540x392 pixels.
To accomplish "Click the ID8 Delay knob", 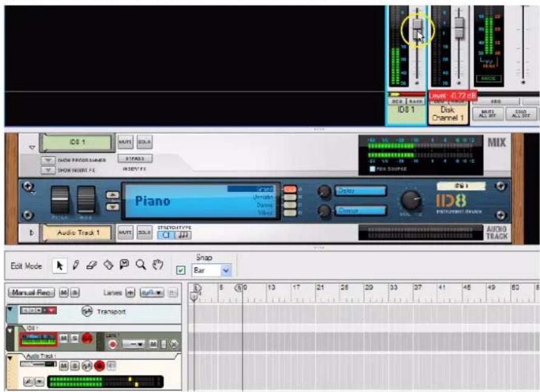I will point(324,191).
